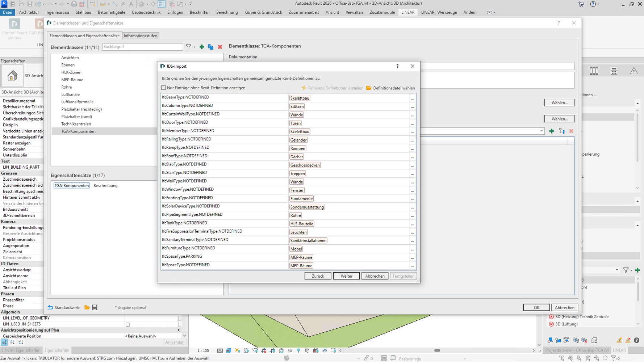The height and width of the screenshot is (362, 644).
Task: Open the LINEAR | Werkzeuge ribbon tab
Action: (439, 12)
